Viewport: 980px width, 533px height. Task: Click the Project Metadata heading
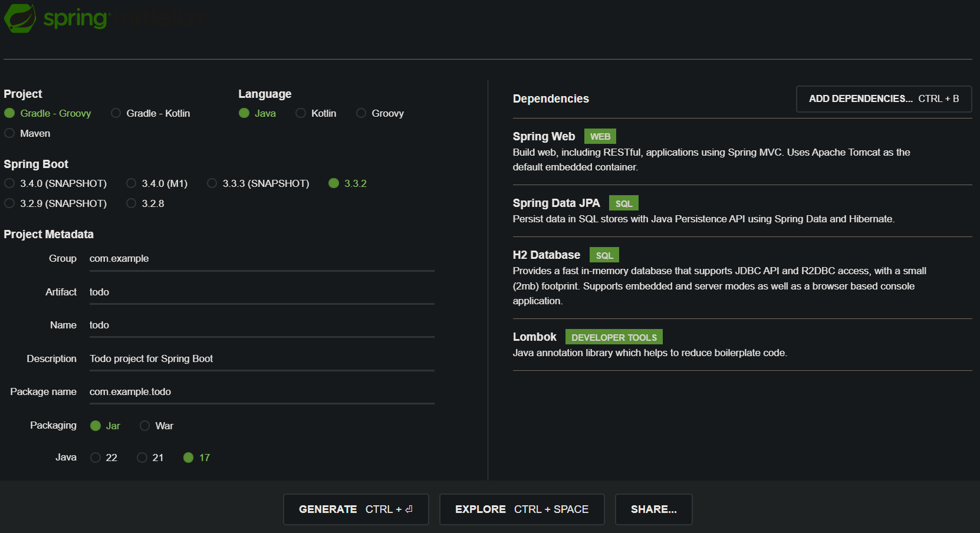pyautogui.click(x=48, y=234)
